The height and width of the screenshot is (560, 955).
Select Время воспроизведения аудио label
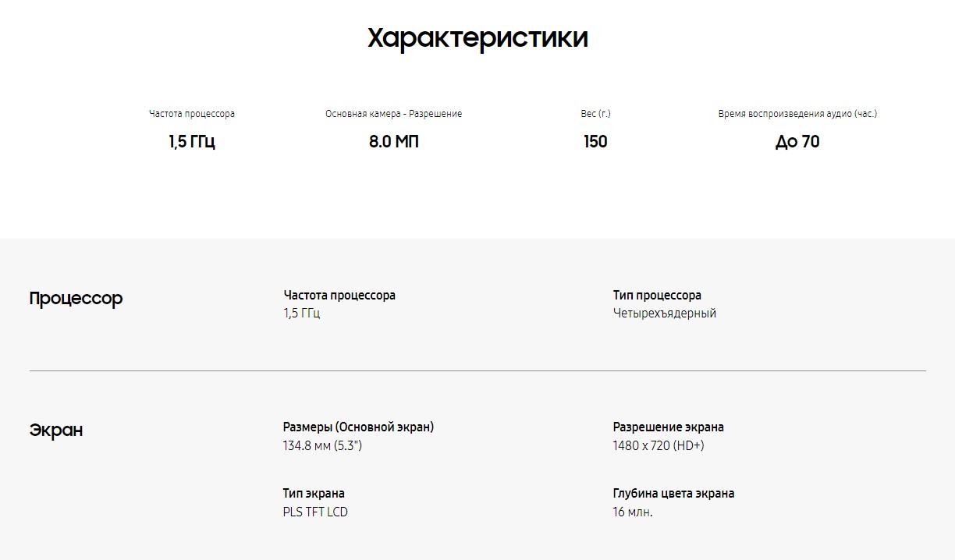coord(797,114)
